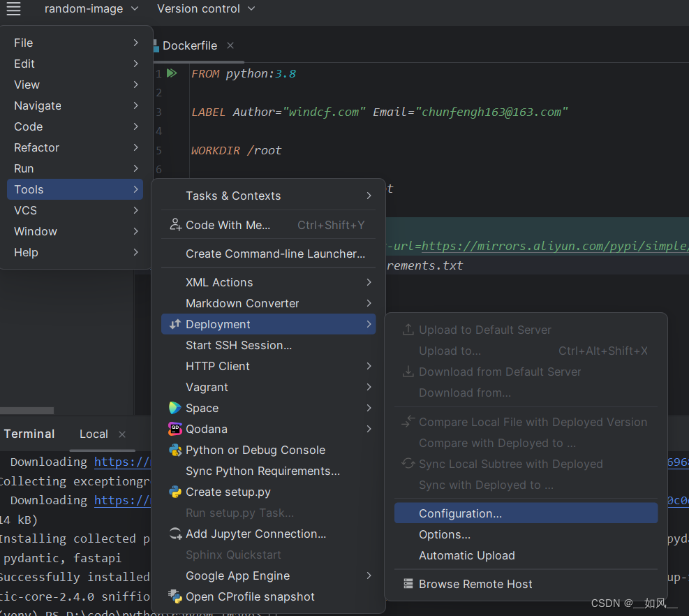689x616 pixels.
Task: Follow the Downloading https link in Terminal
Action: 123,462
